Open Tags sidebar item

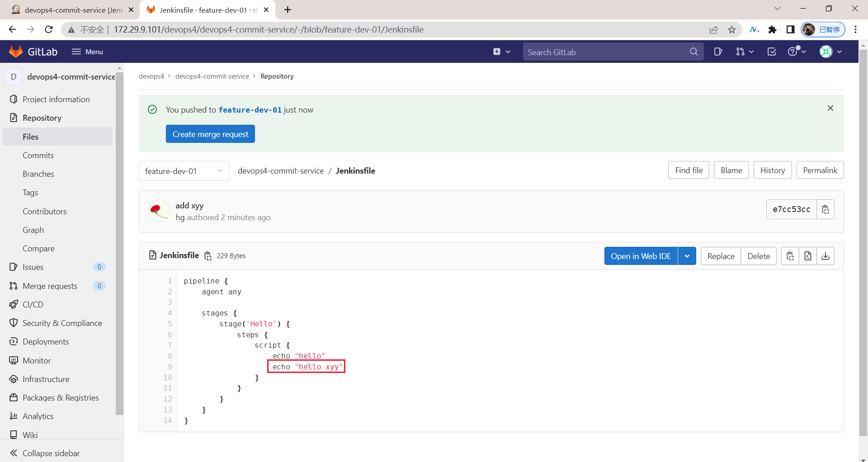coord(57,192)
